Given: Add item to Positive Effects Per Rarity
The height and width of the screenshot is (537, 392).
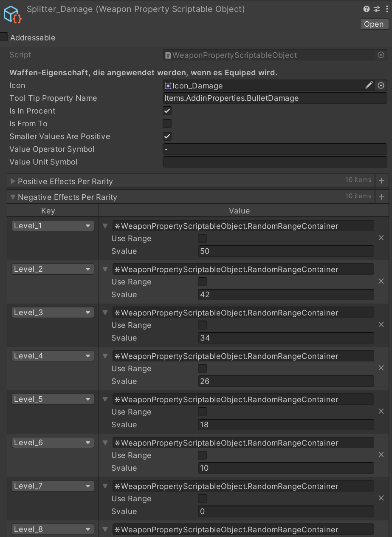Looking at the screenshot, I should (381, 181).
